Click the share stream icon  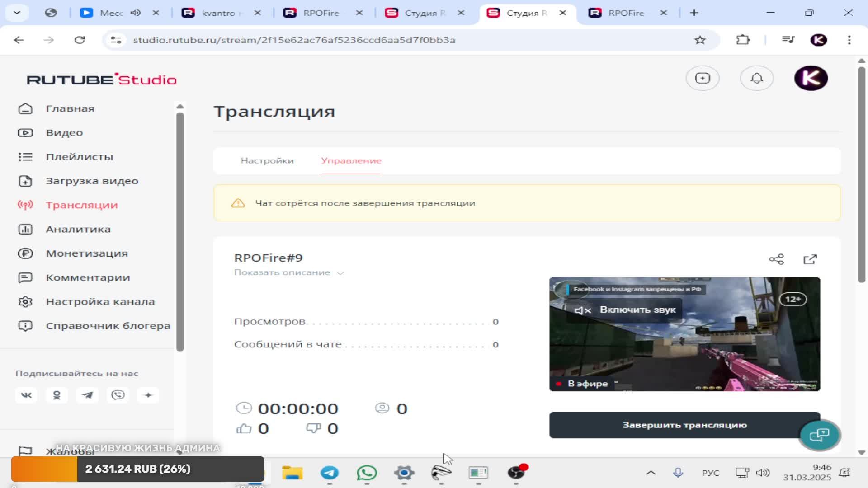776,259
